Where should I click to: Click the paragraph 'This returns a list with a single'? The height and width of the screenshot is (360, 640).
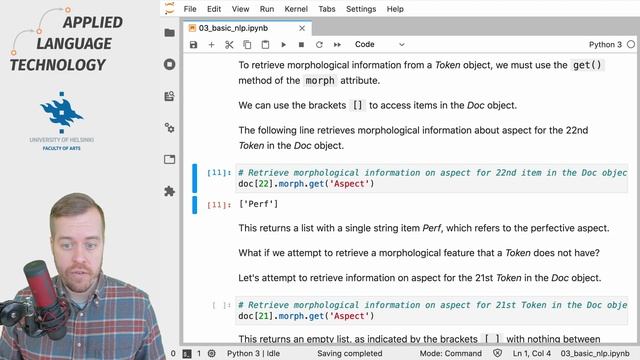424,228
